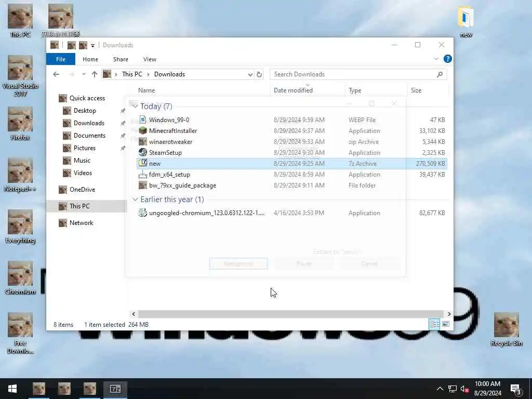Go up one folder level

point(95,74)
